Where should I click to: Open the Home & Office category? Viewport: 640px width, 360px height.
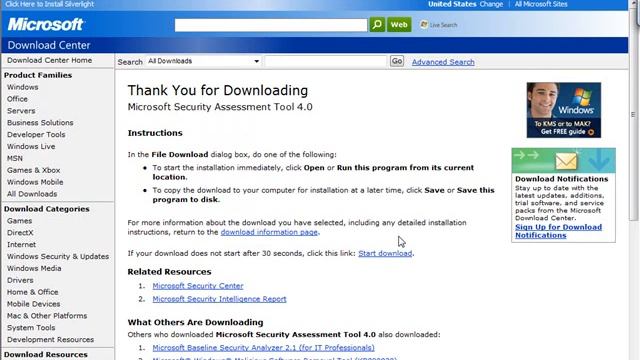(x=32, y=292)
